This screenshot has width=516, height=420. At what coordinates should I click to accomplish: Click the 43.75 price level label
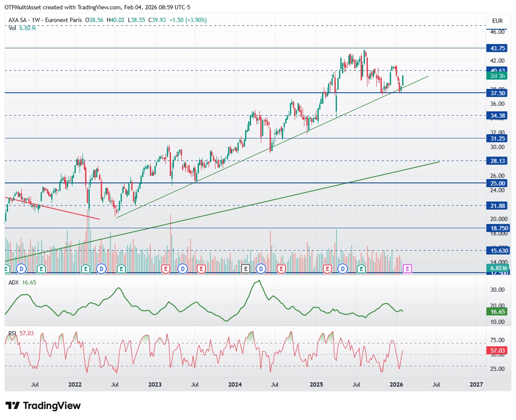[x=497, y=48]
